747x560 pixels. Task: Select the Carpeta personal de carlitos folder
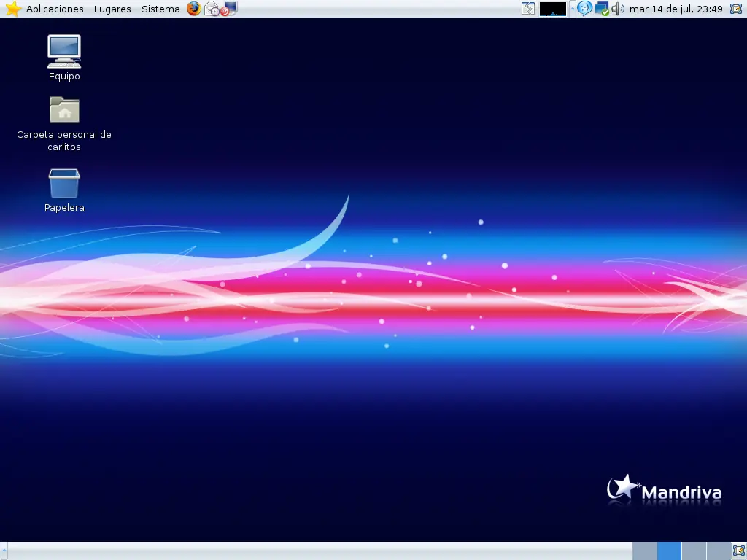[64, 124]
